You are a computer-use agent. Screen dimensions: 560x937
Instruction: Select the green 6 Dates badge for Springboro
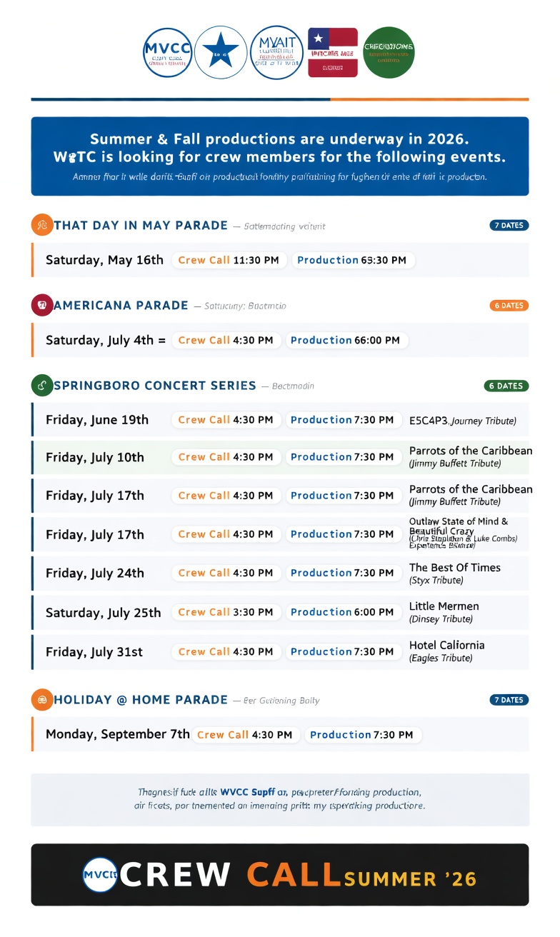point(506,386)
